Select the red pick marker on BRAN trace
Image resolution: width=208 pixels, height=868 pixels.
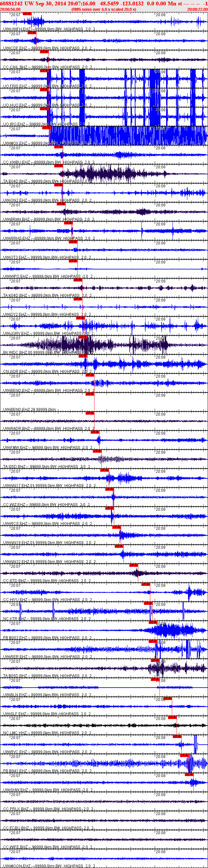61,204
